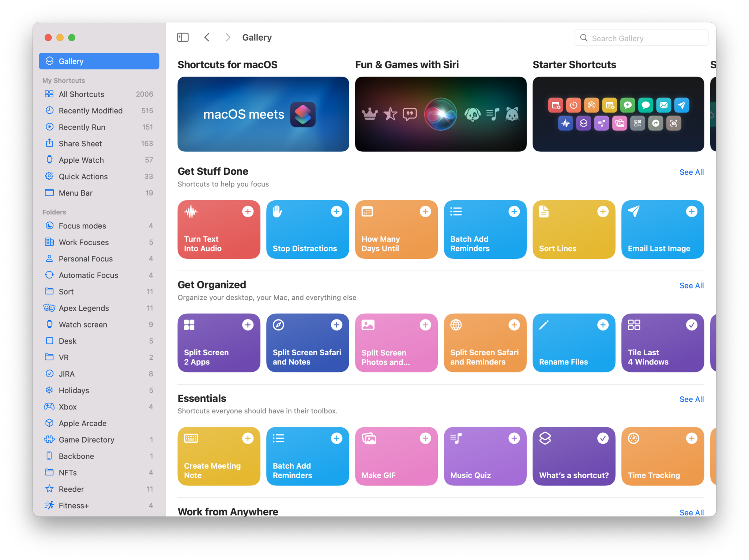Viewport: 749px width, 560px height.
Task: Select the JIRA folder
Action: 99,374
